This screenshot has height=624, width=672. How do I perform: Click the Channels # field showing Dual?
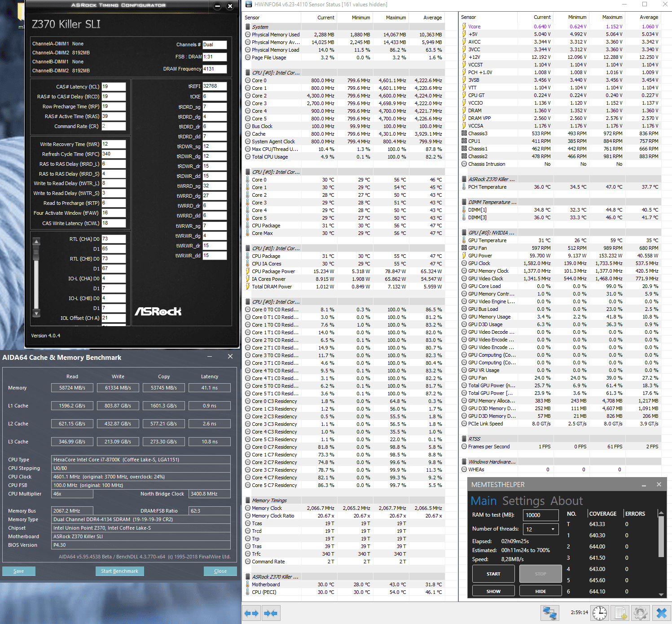[215, 44]
